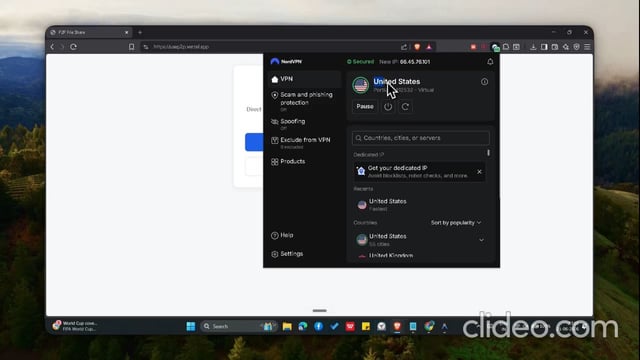Open Scam and phishing protection
This screenshot has width=640, height=360.
click(x=304, y=101)
